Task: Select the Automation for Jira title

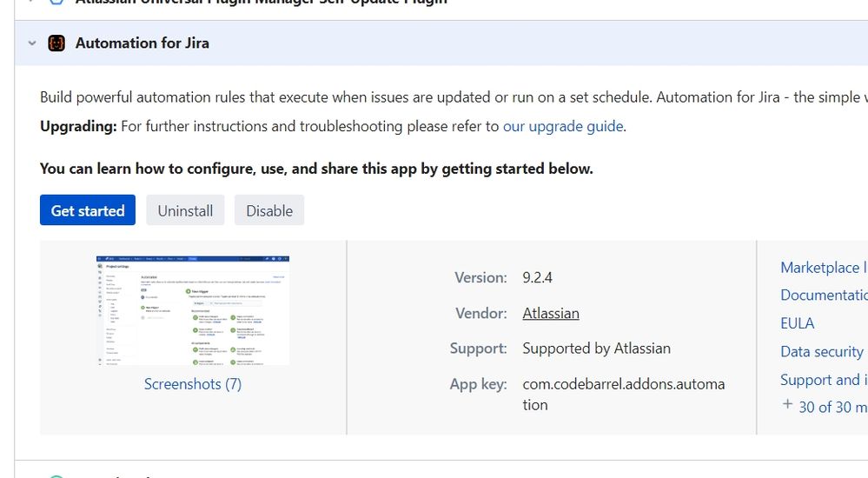Action: point(142,43)
